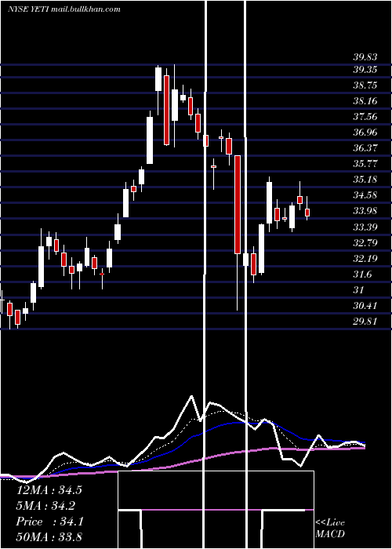The width and height of the screenshot is (392, 549).
Task: Click the 29.81 price axis label
Action: [365, 322]
